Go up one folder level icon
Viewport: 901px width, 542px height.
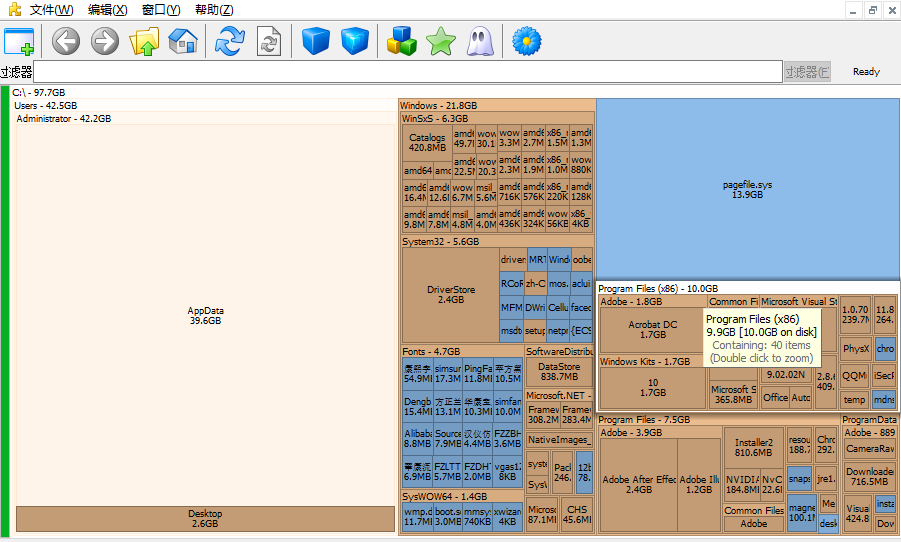tap(144, 41)
